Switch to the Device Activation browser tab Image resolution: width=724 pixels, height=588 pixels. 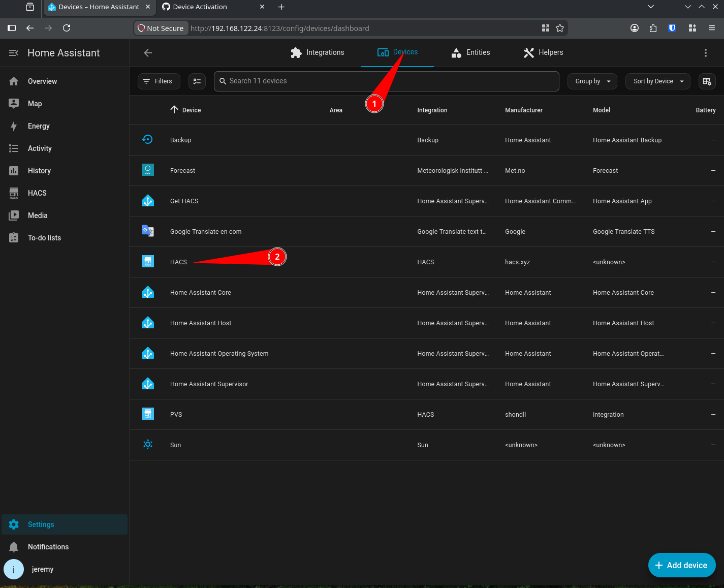click(213, 7)
